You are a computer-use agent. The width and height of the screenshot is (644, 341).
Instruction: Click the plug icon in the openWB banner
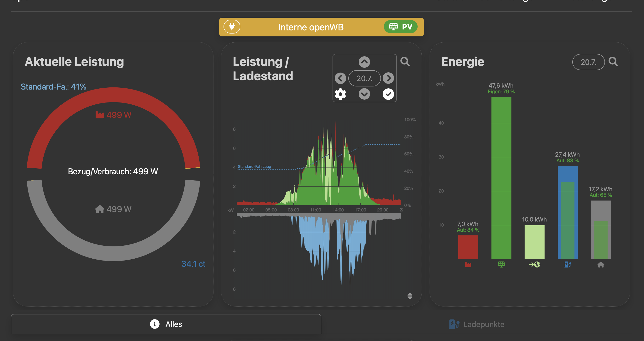pyautogui.click(x=232, y=27)
